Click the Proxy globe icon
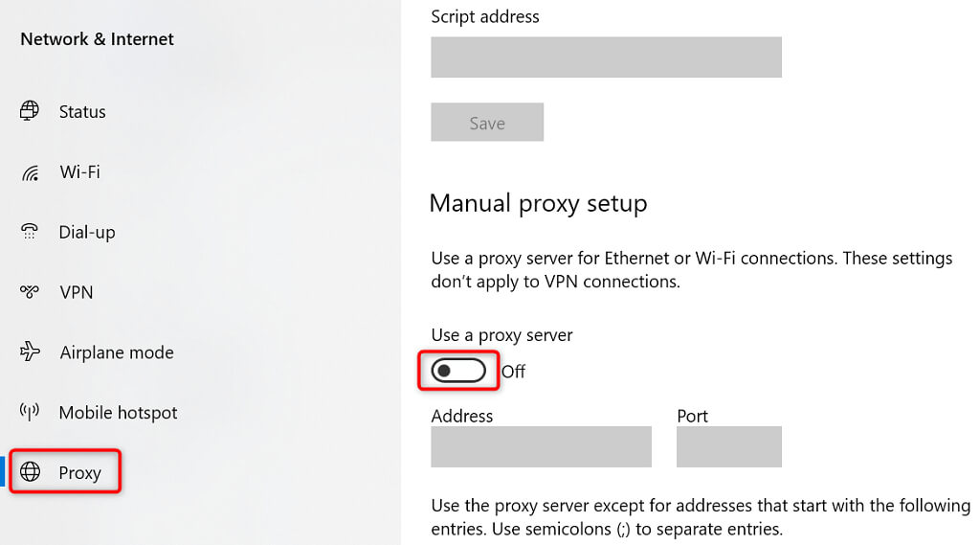 tap(31, 472)
